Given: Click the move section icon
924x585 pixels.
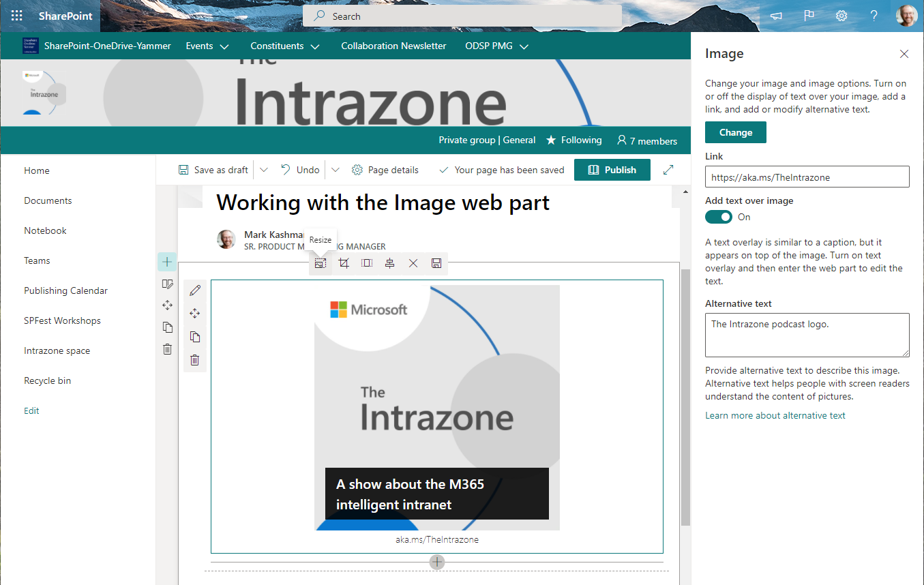Looking at the screenshot, I should [x=167, y=305].
